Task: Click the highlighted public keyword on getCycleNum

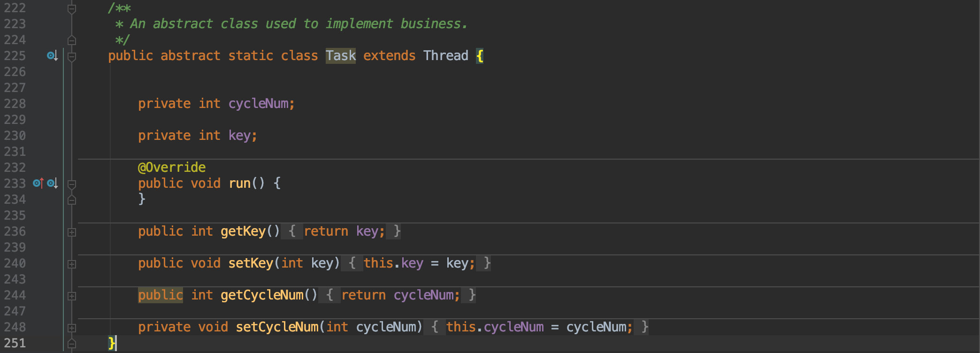Action: pyautogui.click(x=161, y=295)
